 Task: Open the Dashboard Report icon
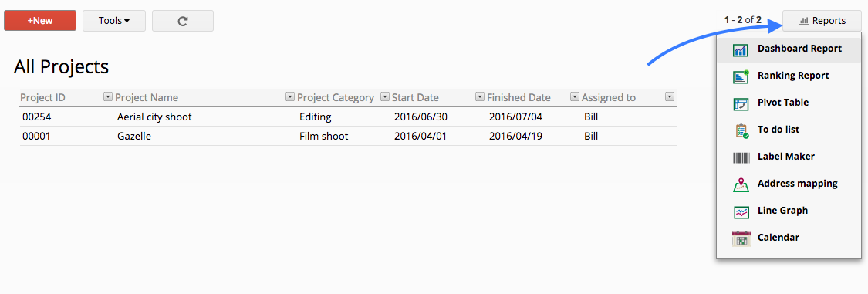click(740, 49)
